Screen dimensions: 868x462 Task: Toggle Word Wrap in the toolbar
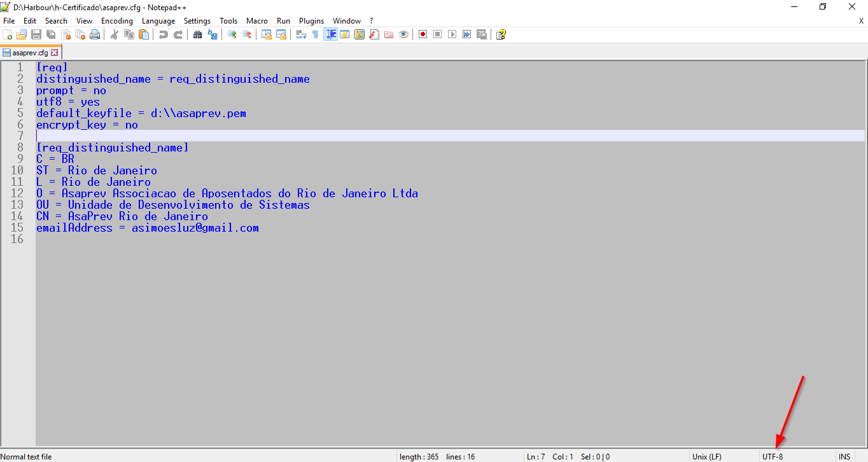301,34
